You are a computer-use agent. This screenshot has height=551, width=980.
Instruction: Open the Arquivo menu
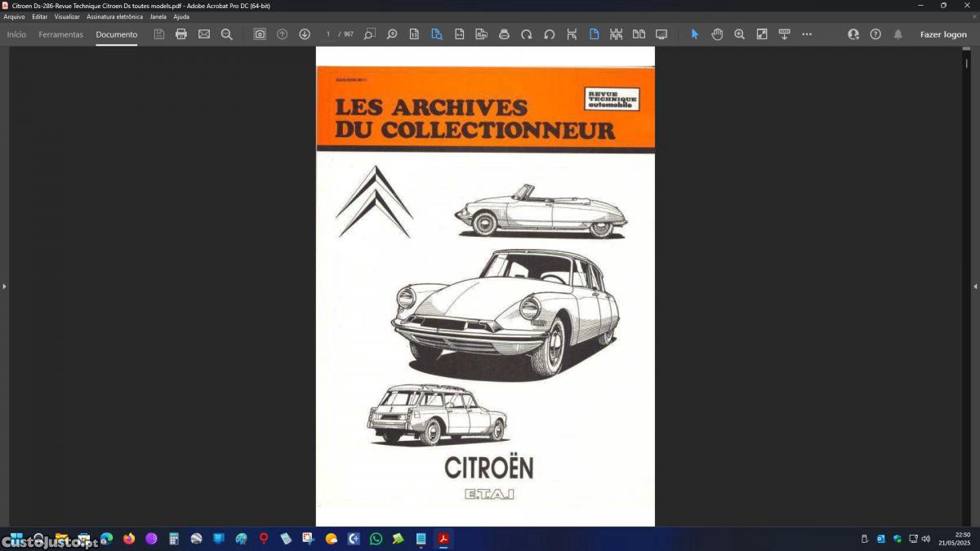click(x=14, y=16)
